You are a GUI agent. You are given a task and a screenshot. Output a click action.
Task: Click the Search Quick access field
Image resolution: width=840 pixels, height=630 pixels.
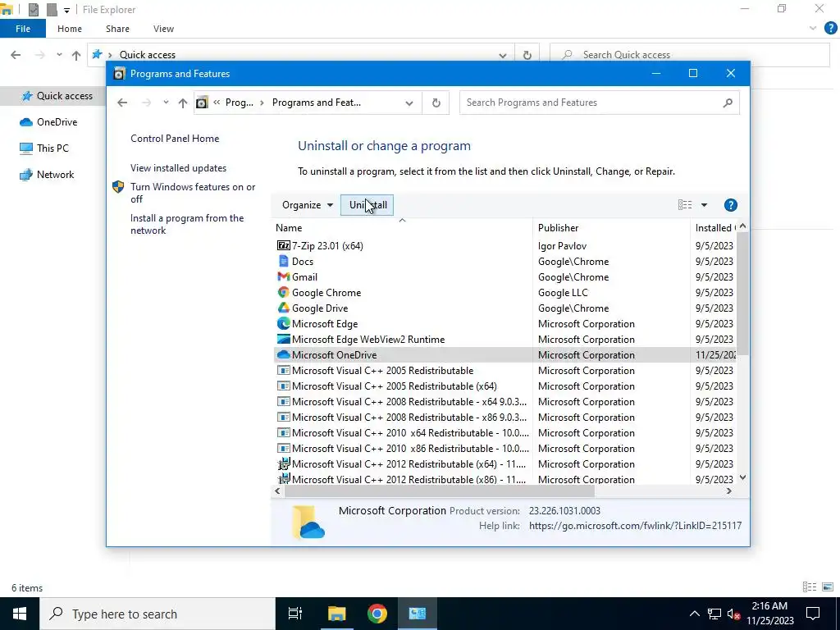[x=690, y=55]
